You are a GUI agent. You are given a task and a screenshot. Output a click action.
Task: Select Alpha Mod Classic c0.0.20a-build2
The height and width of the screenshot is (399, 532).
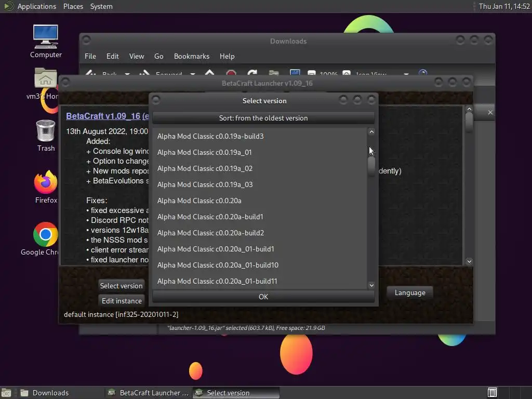click(x=260, y=233)
